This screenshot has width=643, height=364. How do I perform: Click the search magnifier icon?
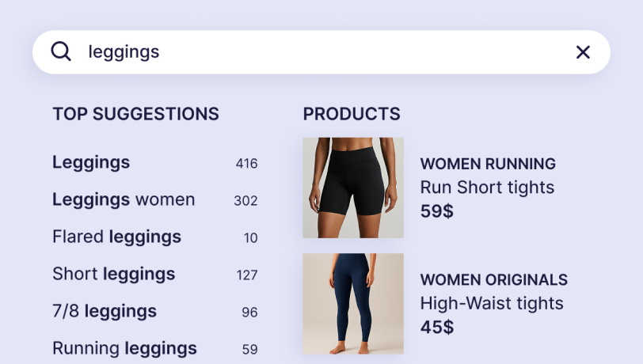tap(61, 51)
